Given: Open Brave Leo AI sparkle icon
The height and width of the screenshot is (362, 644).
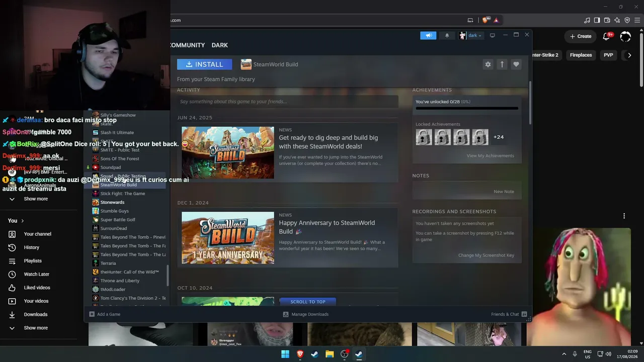Looking at the screenshot, I should tap(617, 20).
